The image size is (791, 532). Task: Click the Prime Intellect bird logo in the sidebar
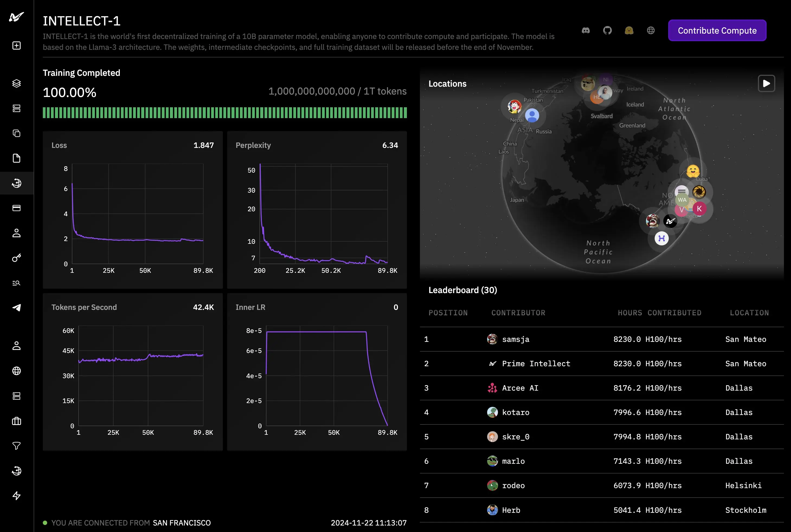click(x=16, y=17)
